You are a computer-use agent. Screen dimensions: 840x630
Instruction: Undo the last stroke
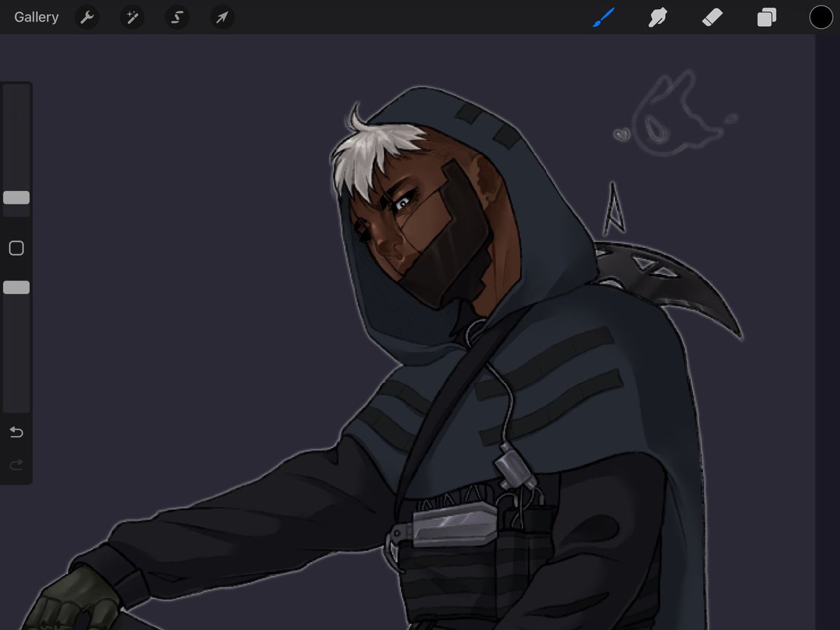[x=16, y=432]
